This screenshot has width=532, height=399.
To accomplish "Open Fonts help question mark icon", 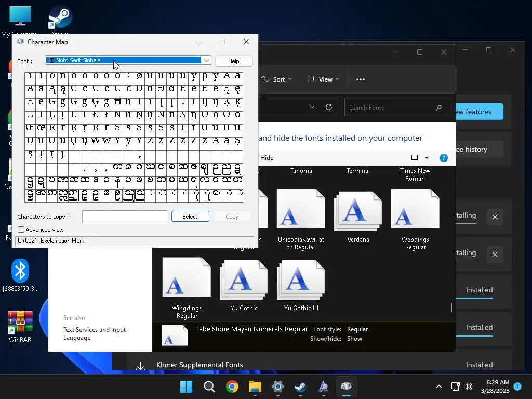I will pos(444,158).
